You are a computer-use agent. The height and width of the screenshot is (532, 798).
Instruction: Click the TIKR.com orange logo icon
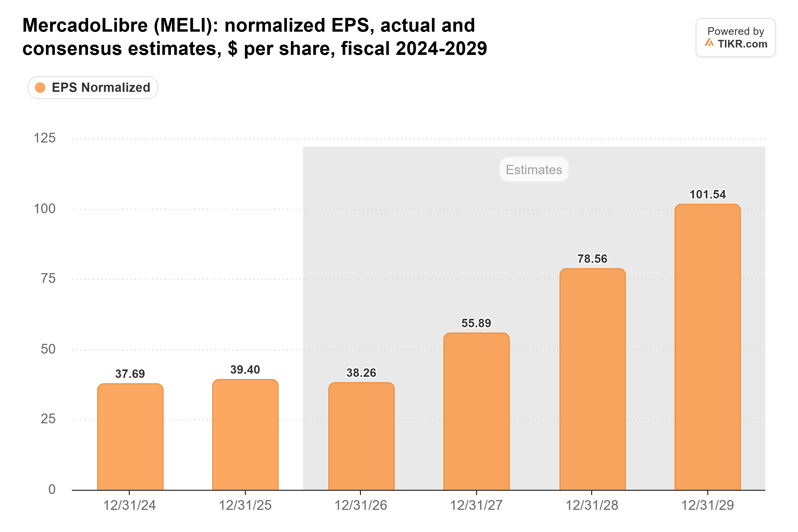point(709,42)
